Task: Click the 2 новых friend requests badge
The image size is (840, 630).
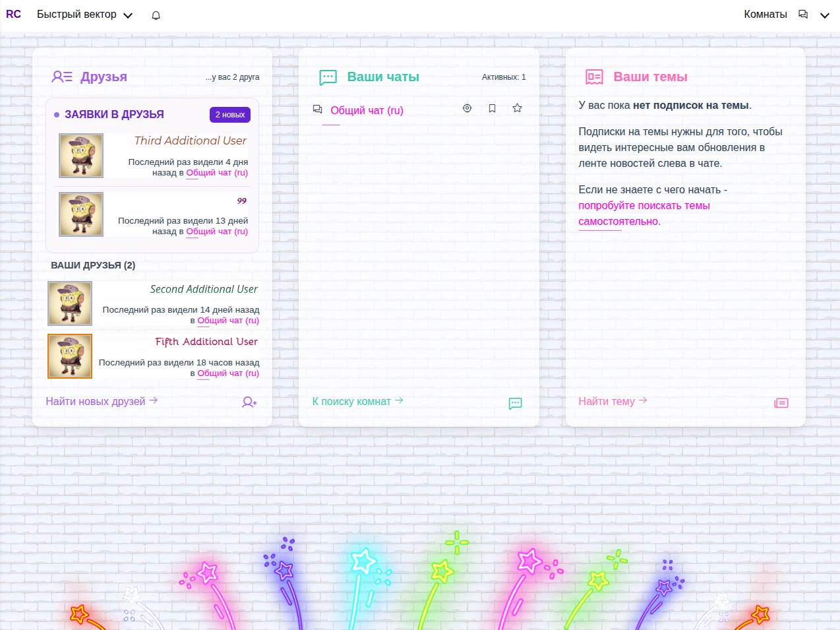Action: (230, 115)
